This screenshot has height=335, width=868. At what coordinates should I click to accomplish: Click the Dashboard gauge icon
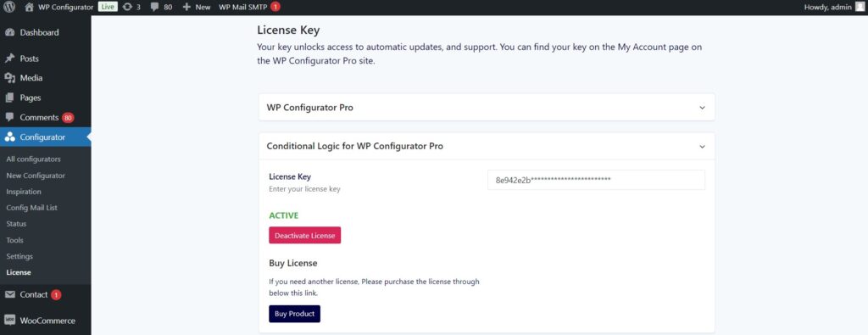pyautogui.click(x=9, y=33)
